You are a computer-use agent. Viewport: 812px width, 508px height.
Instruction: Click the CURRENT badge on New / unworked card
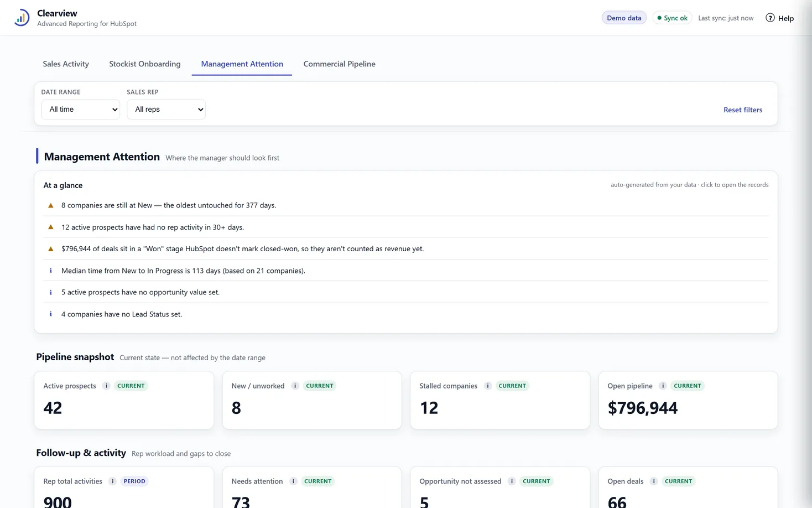tap(320, 386)
